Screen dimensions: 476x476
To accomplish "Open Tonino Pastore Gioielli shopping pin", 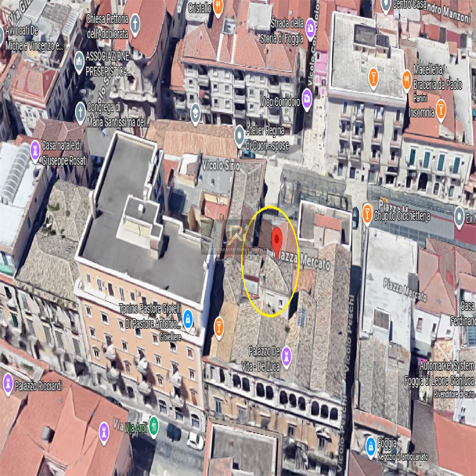I will (188, 319).
